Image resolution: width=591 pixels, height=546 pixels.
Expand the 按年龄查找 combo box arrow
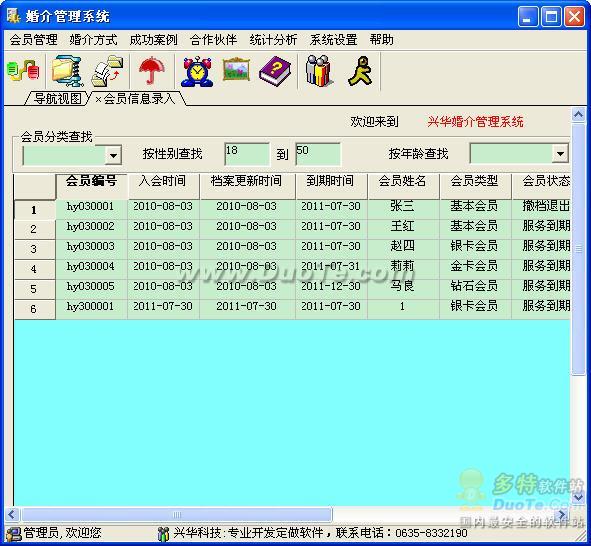[560, 153]
